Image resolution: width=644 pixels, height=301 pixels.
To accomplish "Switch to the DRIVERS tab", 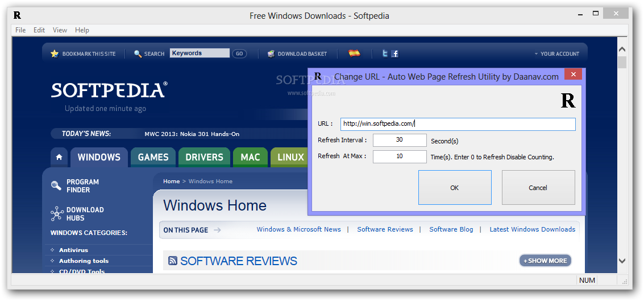I will click(204, 157).
